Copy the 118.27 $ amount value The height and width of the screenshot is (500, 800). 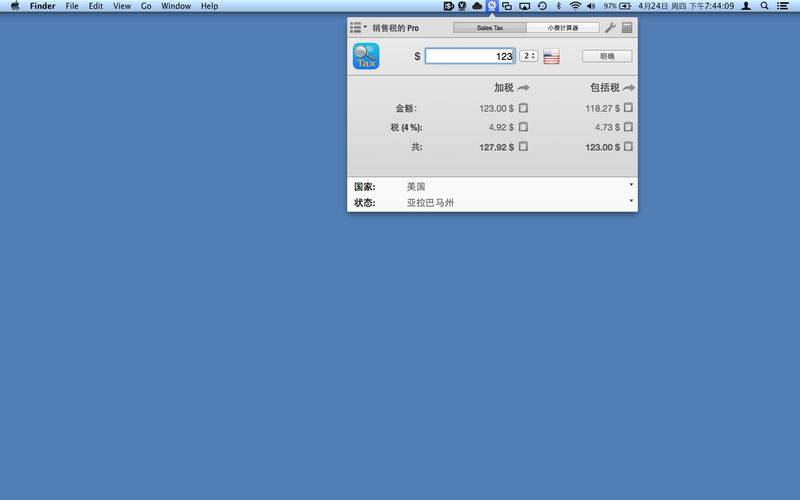coord(628,108)
